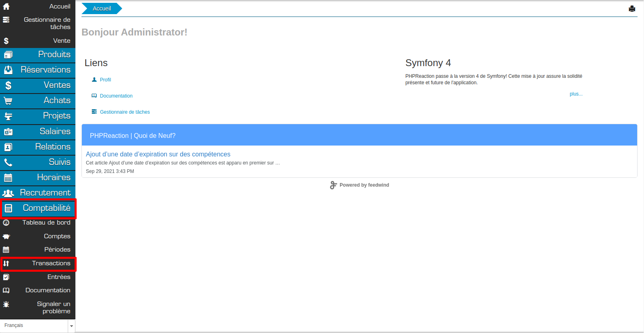This screenshot has width=644, height=333.
Task: Click the calculator icon for Comptabilité
Action: [x=8, y=208]
